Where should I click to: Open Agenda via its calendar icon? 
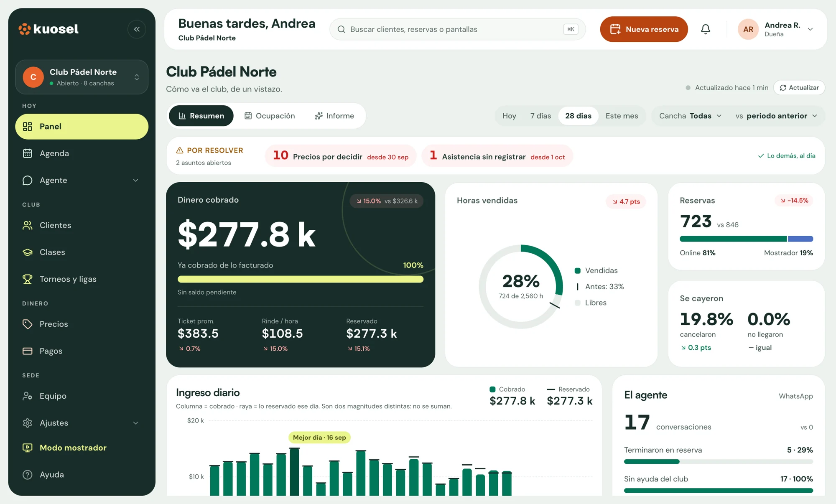[28, 153]
